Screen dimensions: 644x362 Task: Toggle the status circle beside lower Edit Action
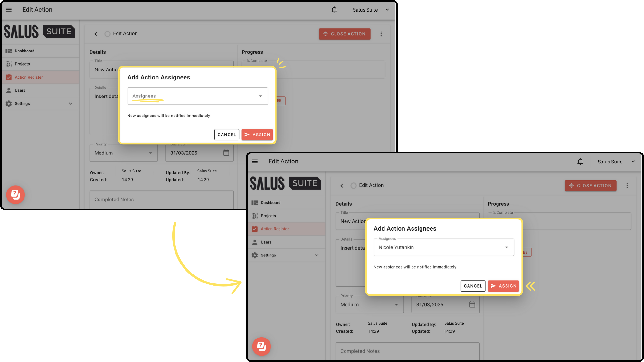click(x=354, y=186)
